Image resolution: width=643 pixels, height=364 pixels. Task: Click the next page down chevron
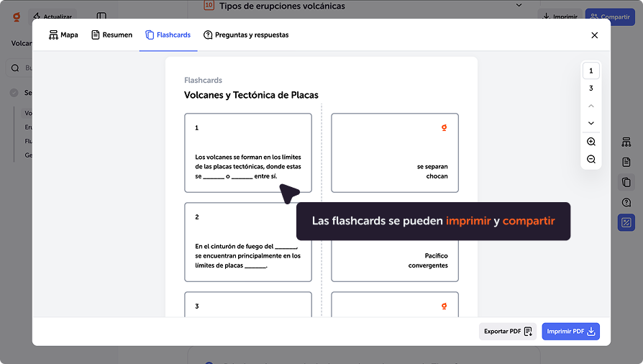[591, 123]
